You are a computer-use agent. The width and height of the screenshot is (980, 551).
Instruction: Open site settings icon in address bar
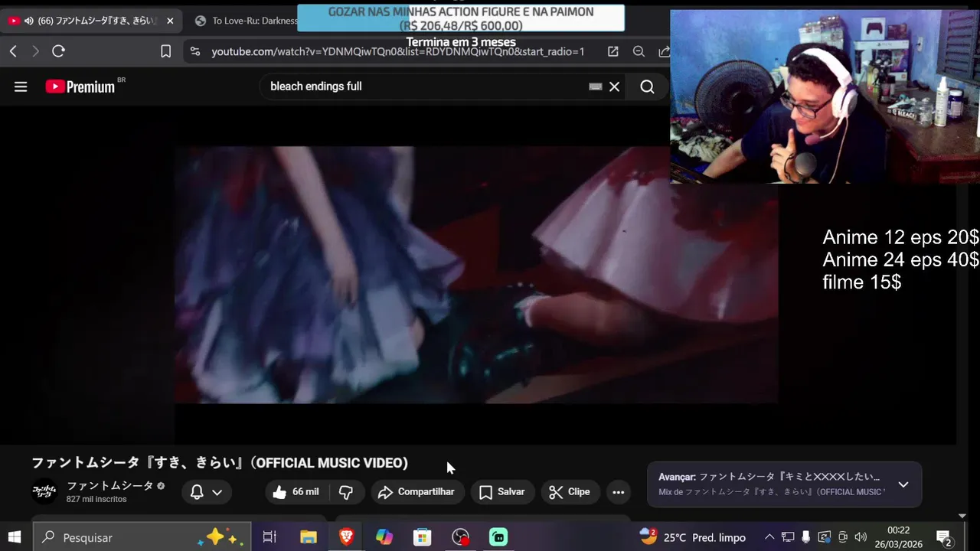pyautogui.click(x=195, y=51)
